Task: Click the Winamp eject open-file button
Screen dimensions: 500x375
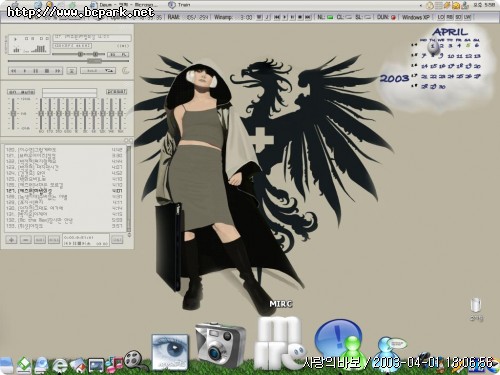Action: point(72,71)
